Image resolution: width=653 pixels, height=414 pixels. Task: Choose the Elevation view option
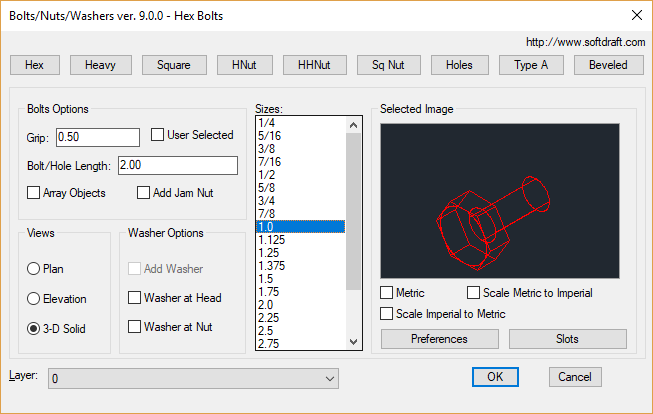pos(35,299)
